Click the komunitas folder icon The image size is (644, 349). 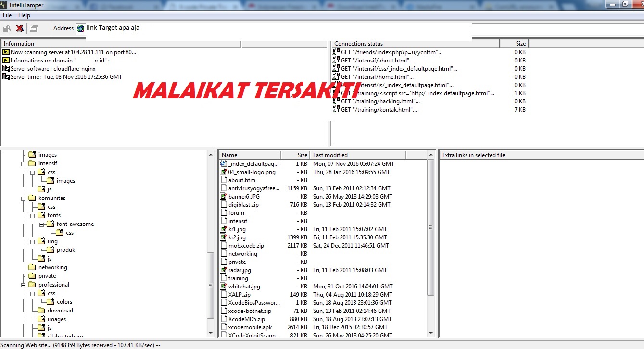click(x=32, y=198)
